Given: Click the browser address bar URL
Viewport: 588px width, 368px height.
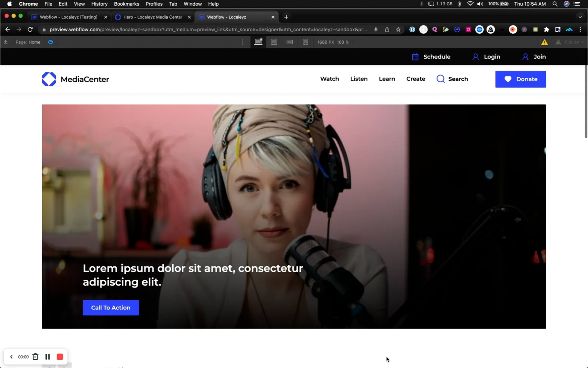Looking at the screenshot, I should pyautogui.click(x=208, y=30).
